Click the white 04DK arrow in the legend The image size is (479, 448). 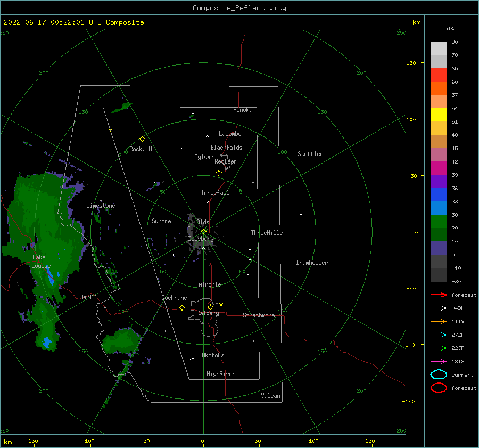[x=439, y=308]
